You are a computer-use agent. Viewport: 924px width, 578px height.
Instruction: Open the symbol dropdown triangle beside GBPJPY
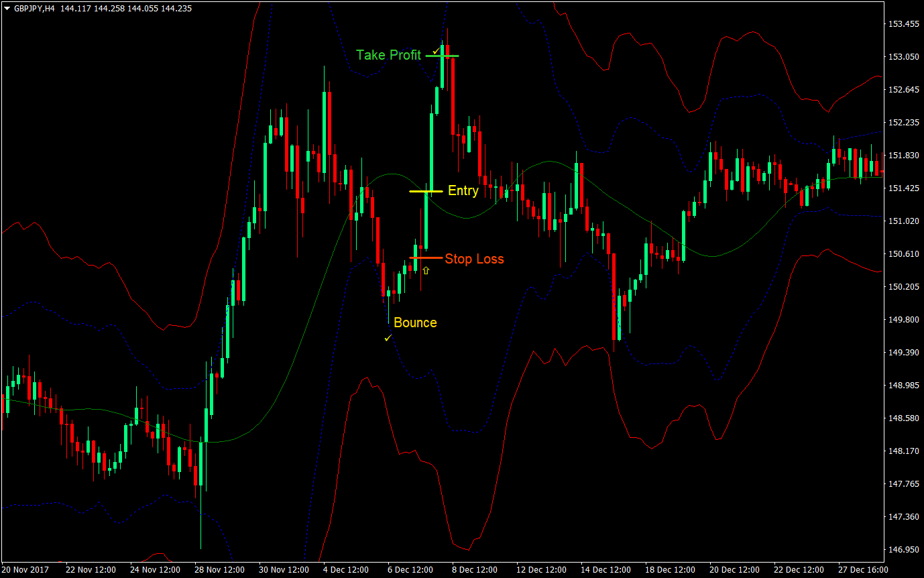[7, 9]
